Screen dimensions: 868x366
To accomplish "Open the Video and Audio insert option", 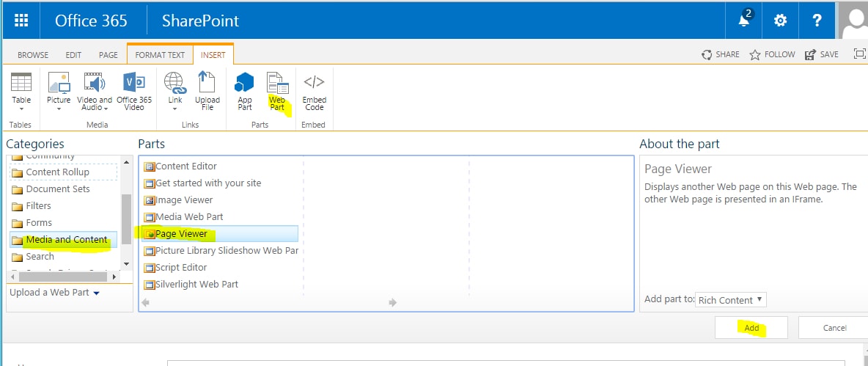I will coord(94,92).
